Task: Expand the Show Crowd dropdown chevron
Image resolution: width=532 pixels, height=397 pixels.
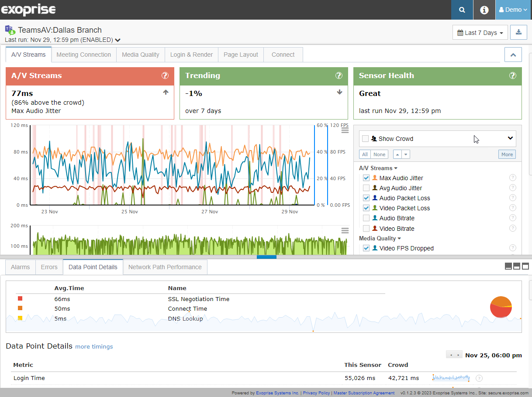Action: (510, 138)
